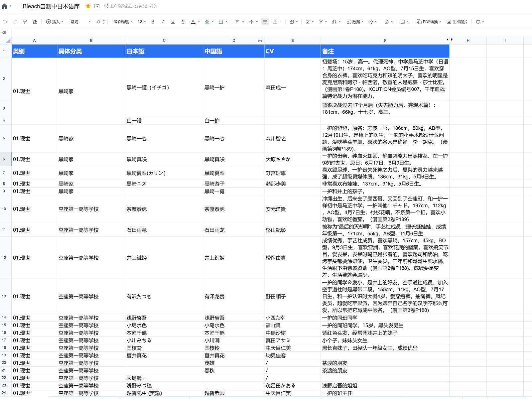Screen dimensions: 532x399
Task: Click the move-to-folder icon beside the title
Action: (x=97, y=6)
